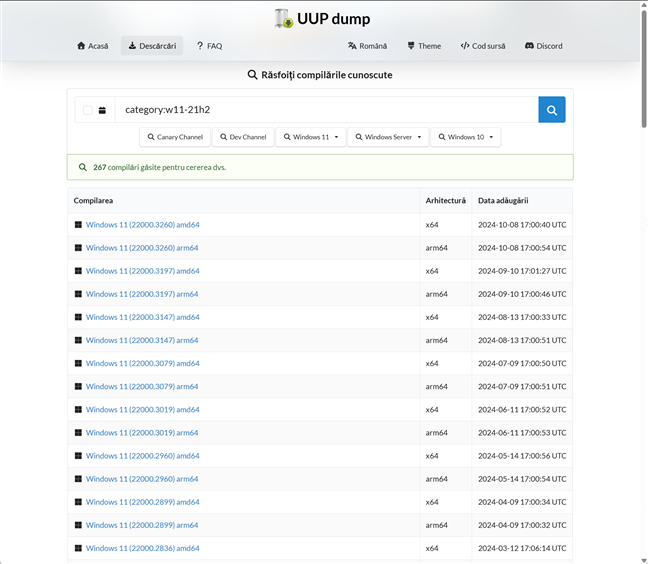Click the category:w11-21h2 search field

325,110
